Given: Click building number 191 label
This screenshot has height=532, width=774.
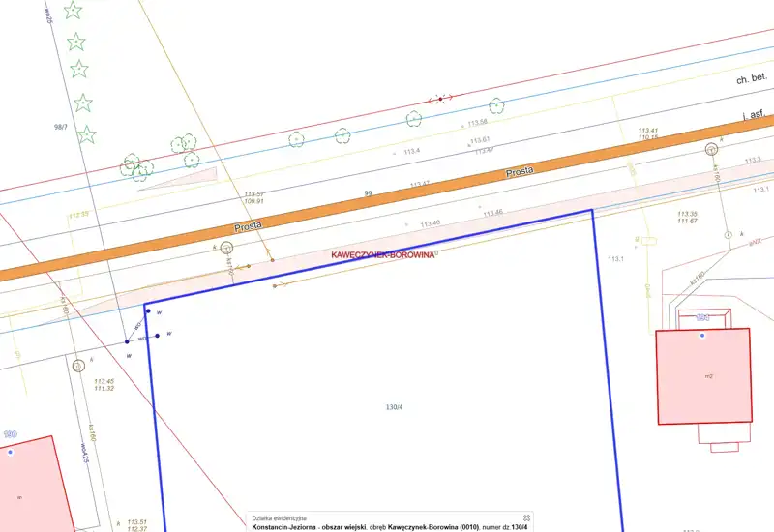Looking at the screenshot, I should [x=703, y=317].
